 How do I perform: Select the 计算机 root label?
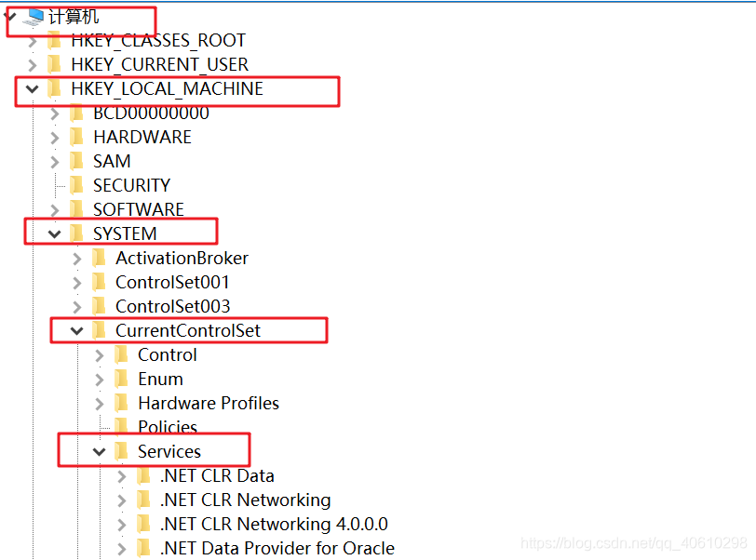click(74, 17)
